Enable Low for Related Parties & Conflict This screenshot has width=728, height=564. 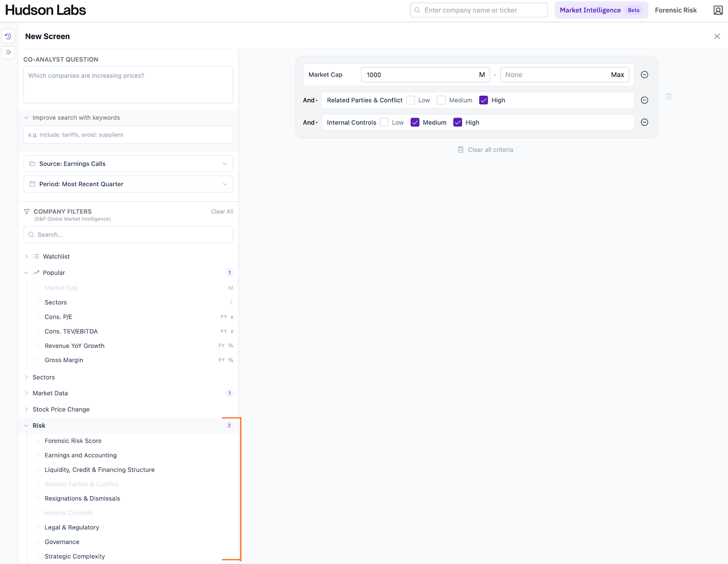pyautogui.click(x=411, y=100)
